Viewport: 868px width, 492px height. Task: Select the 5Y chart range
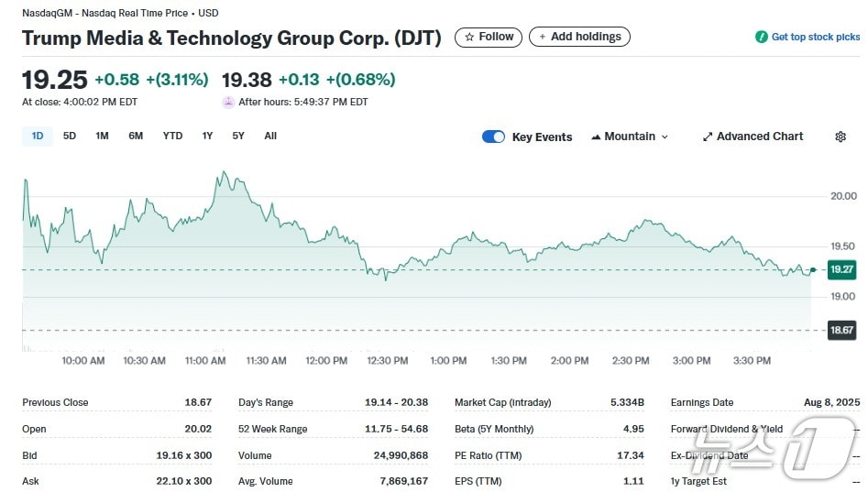238,137
